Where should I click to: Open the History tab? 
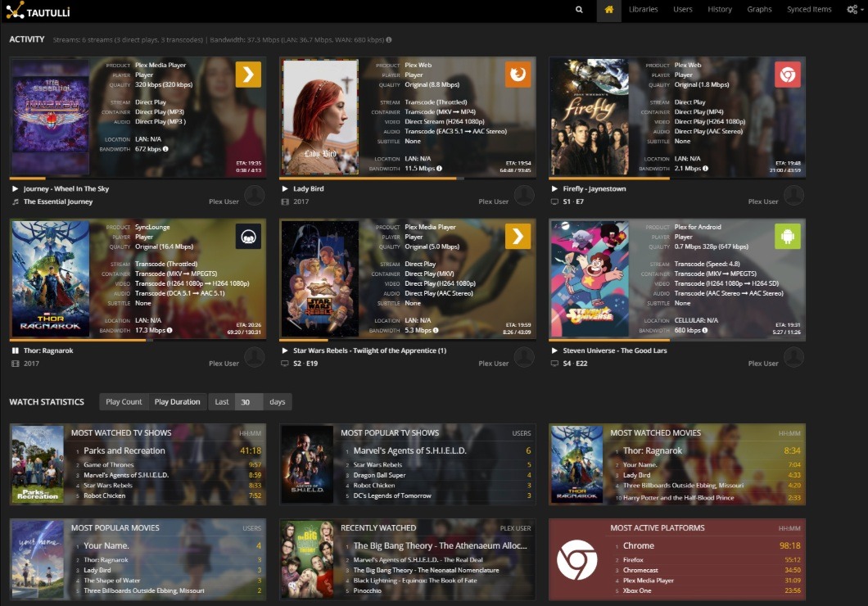pyautogui.click(x=719, y=10)
